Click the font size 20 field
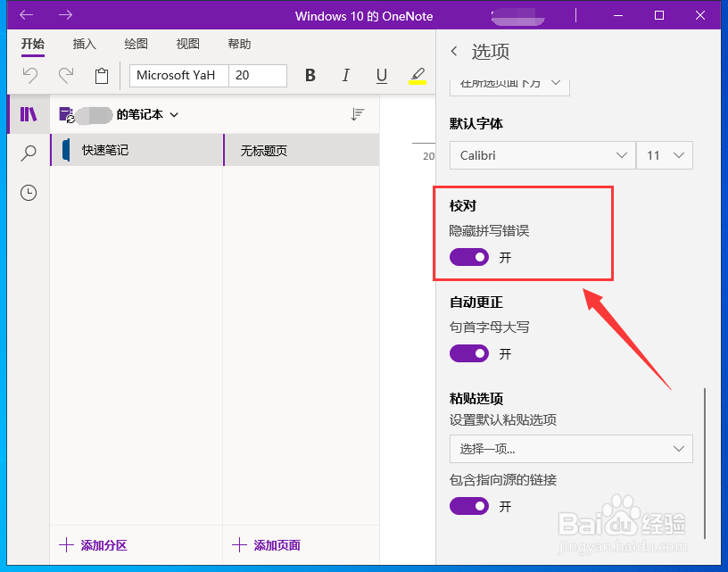Screen dimensions: 728x572 point(258,75)
